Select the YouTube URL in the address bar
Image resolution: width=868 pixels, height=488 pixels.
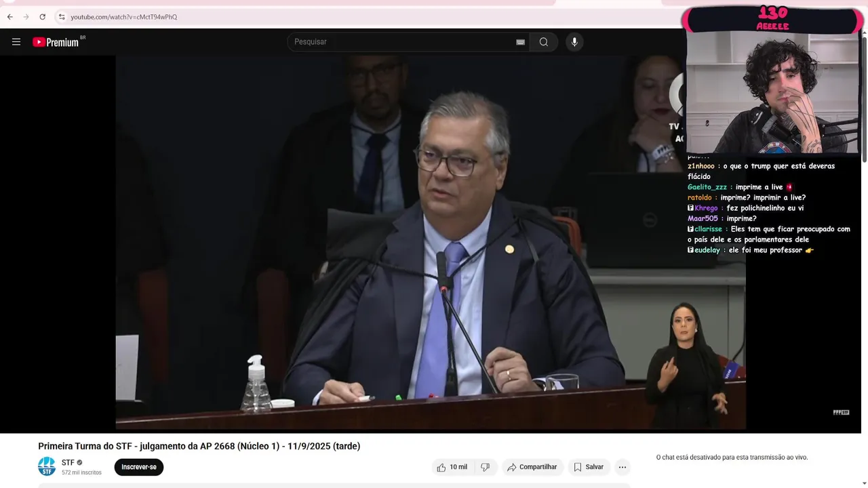[123, 17]
